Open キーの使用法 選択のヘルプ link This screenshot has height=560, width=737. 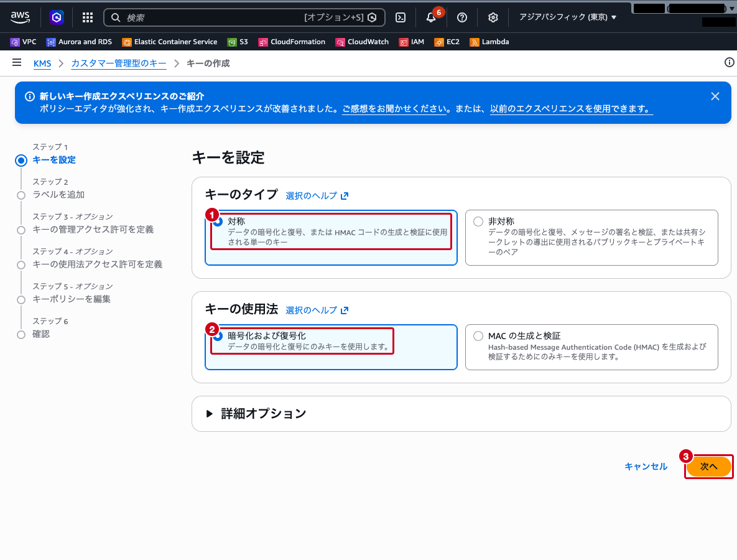click(x=317, y=310)
